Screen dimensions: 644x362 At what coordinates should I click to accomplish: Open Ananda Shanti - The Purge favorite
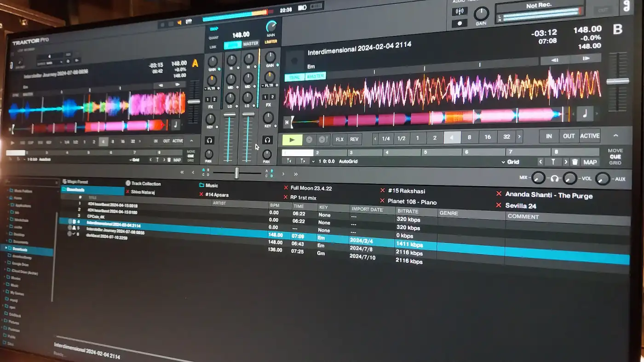click(545, 195)
